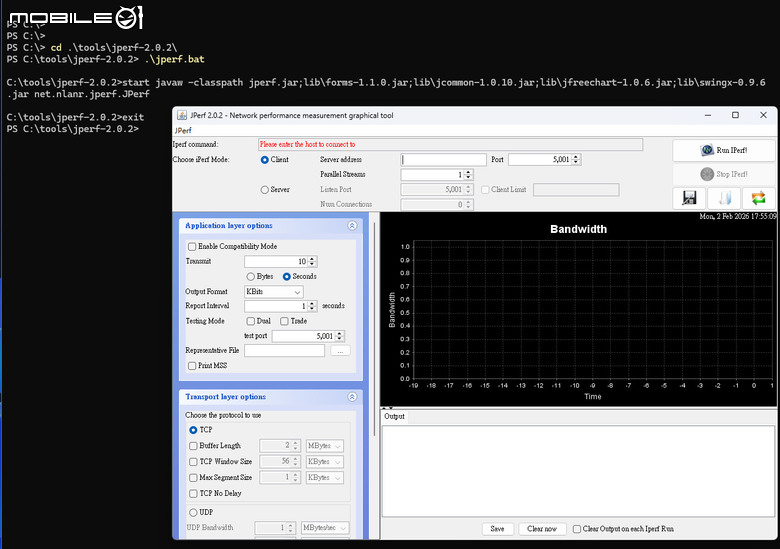Switch to the Output tab
Image resolution: width=780 pixels, height=549 pixels.
coord(394,417)
